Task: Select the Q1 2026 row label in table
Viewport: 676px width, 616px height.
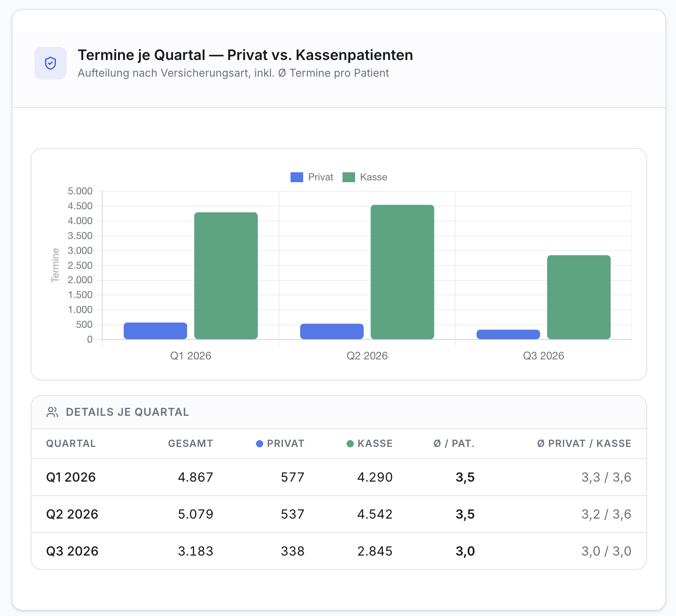Action: (x=71, y=477)
